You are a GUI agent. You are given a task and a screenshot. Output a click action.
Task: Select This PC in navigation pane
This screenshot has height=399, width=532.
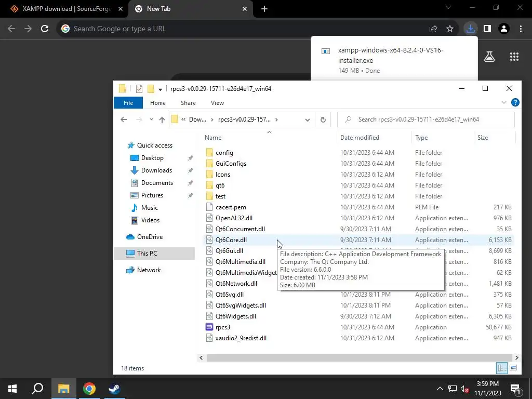pyautogui.click(x=147, y=253)
